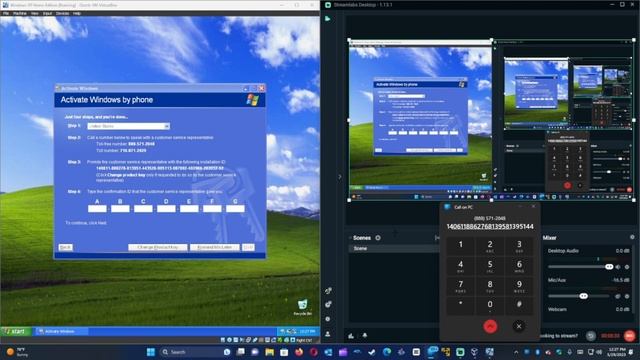This screenshot has height=360, width=640.
Task: Click the Change Product Key button
Action: click(x=158, y=247)
